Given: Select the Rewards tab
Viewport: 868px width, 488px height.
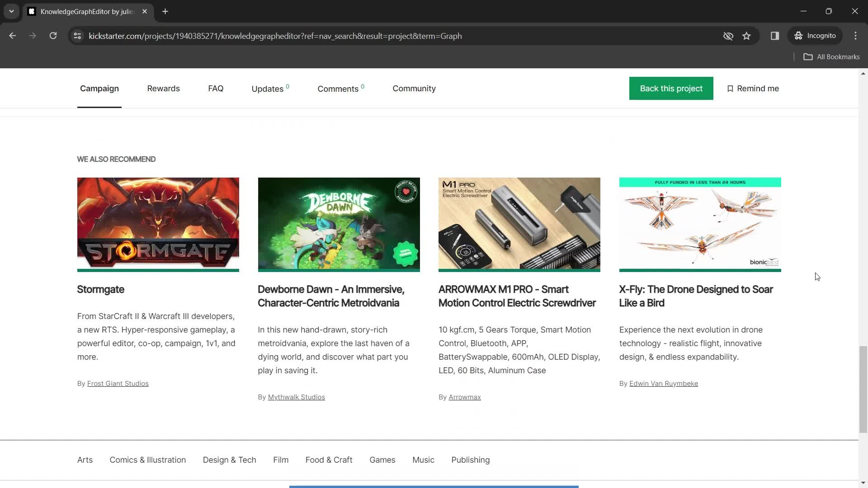Looking at the screenshot, I should [x=163, y=88].
